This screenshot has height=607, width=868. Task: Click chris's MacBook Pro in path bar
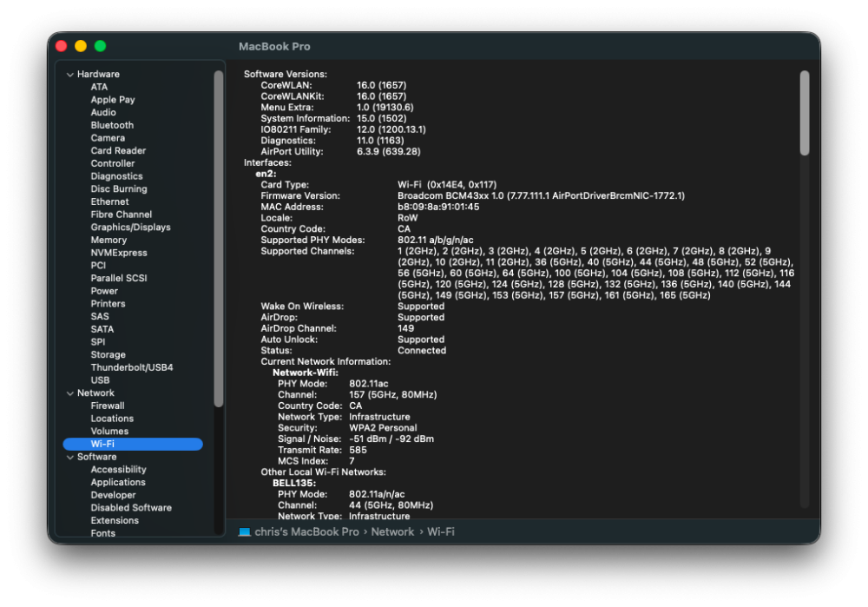(306, 531)
